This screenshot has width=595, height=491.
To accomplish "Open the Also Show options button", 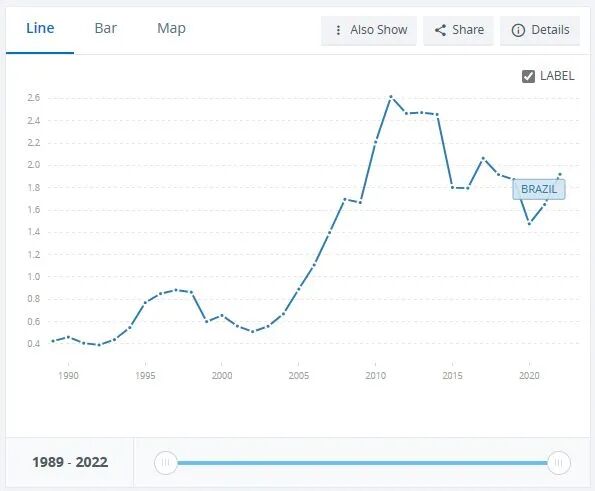I will point(369,30).
